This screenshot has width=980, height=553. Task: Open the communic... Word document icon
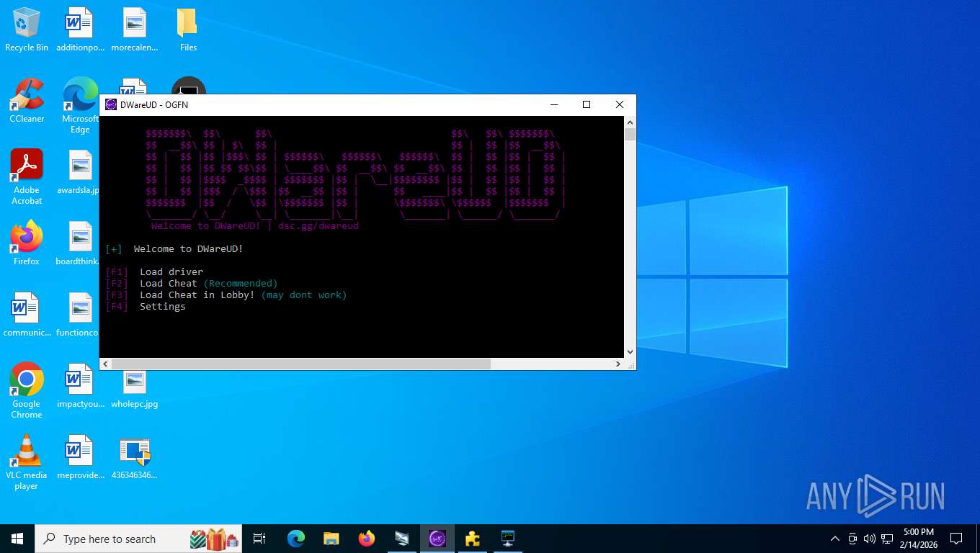tap(27, 315)
